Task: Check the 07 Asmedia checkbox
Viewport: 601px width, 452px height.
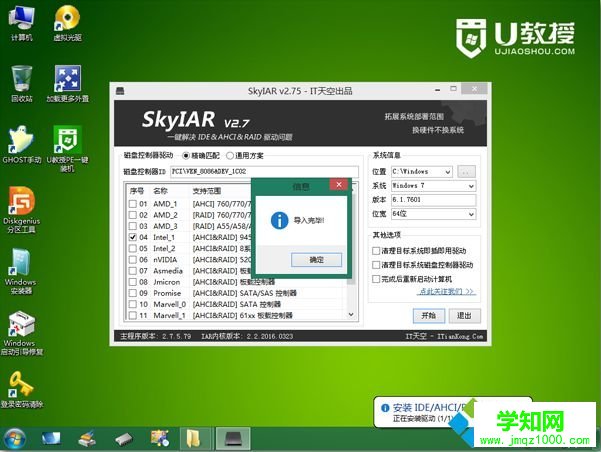Action: click(x=133, y=271)
